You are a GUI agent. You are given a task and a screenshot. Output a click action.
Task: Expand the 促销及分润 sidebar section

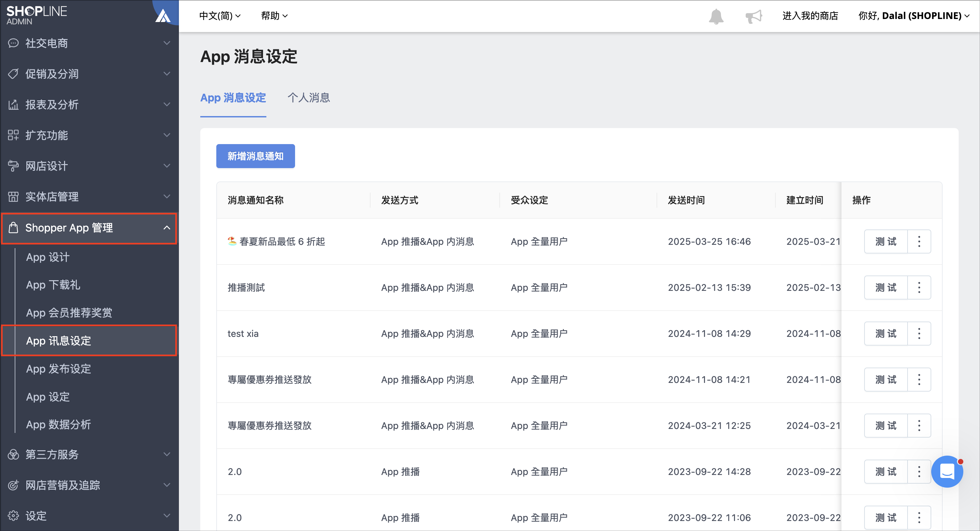point(166,74)
